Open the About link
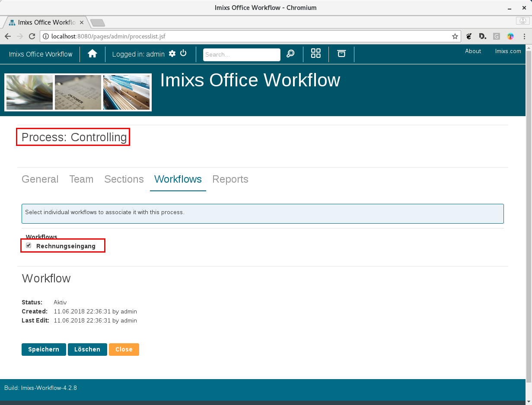Screen dimensions: 532x405 pos(473,51)
